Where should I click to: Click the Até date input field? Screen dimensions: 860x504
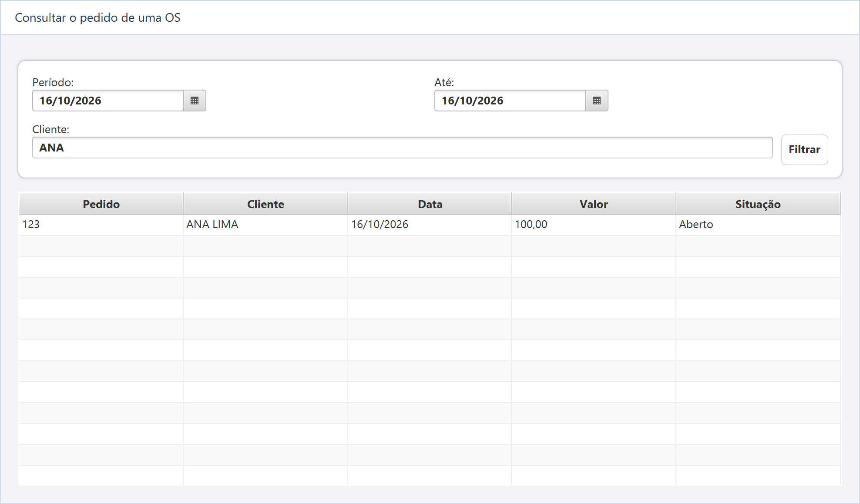pos(510,101)
